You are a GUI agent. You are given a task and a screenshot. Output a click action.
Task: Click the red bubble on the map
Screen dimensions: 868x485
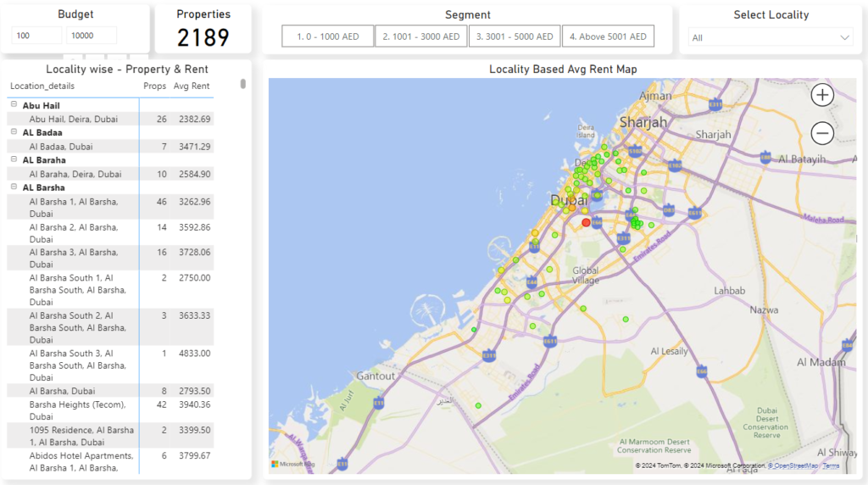(586, 222)
